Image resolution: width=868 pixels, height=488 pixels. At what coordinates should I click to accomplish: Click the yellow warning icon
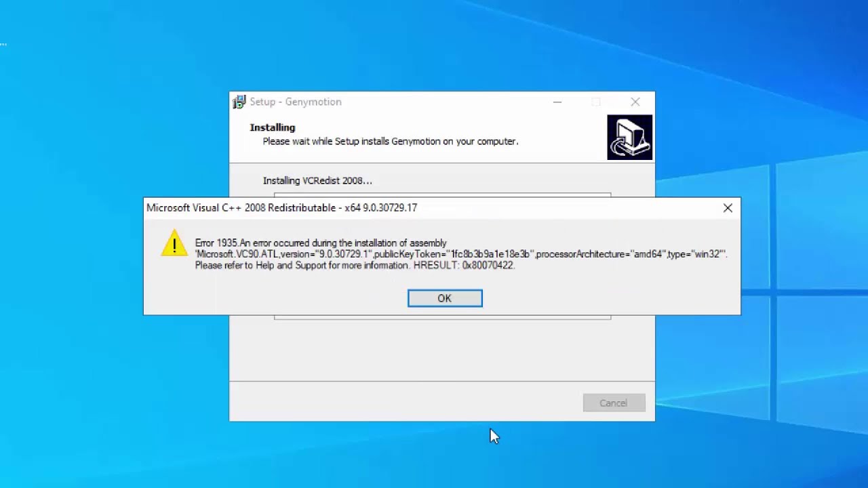174,243
